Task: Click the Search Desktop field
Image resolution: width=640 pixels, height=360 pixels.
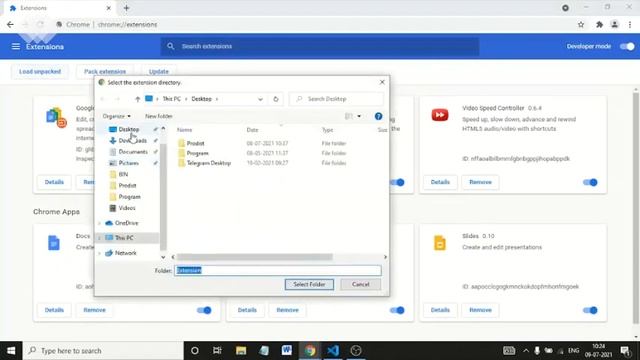Action: [x=336, y=99]
